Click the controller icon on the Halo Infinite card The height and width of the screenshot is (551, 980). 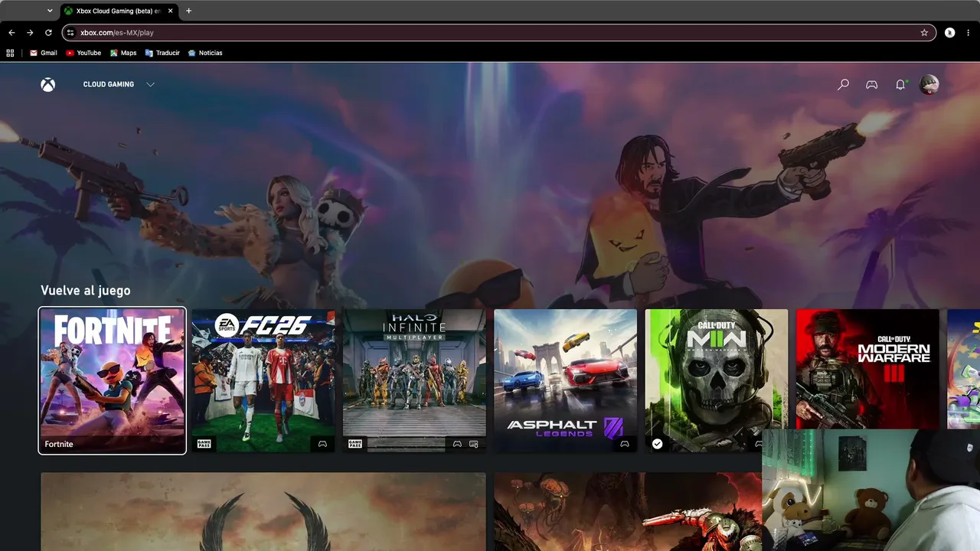tap(457, 444)
